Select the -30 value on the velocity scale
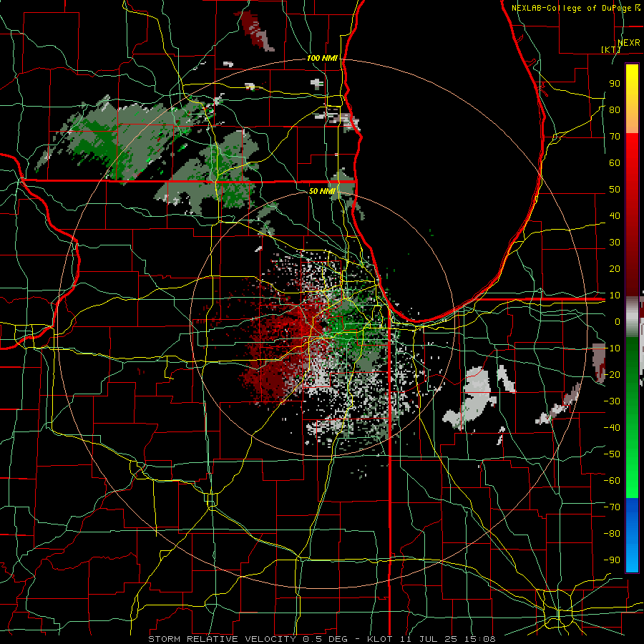Viewport: 644px width, 644px height. pyautogui.click(x=613, y=401)
